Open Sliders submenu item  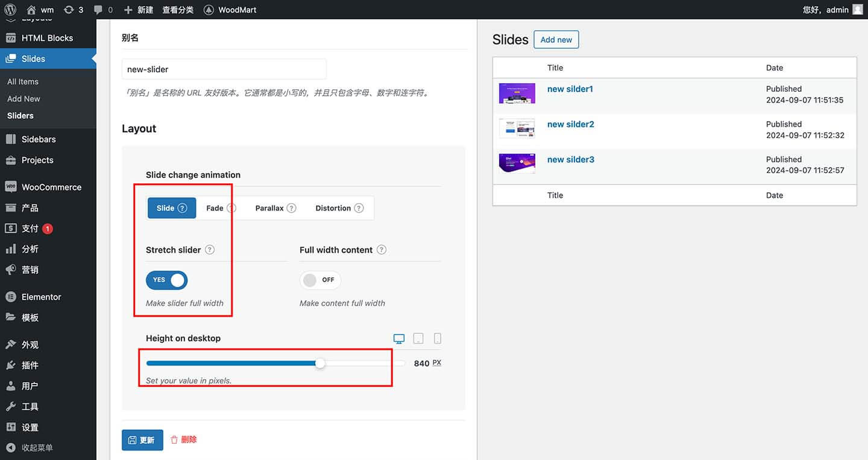coord(20,116)
